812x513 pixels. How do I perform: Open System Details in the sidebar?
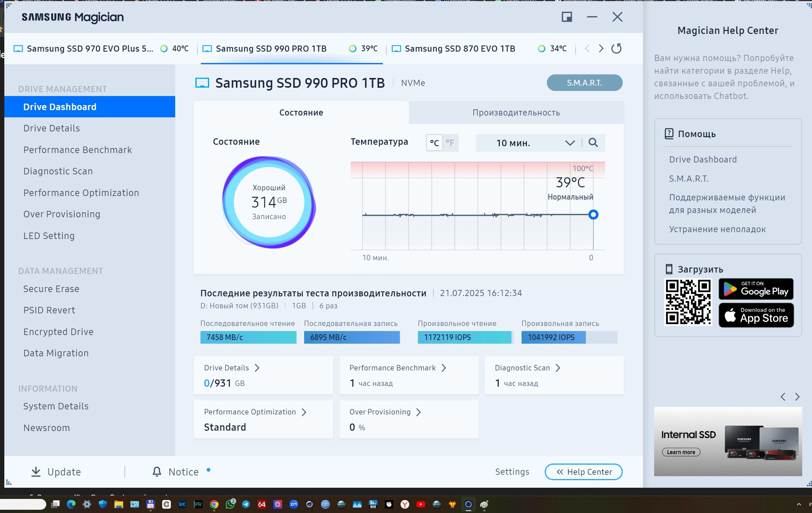click(56, 406)
